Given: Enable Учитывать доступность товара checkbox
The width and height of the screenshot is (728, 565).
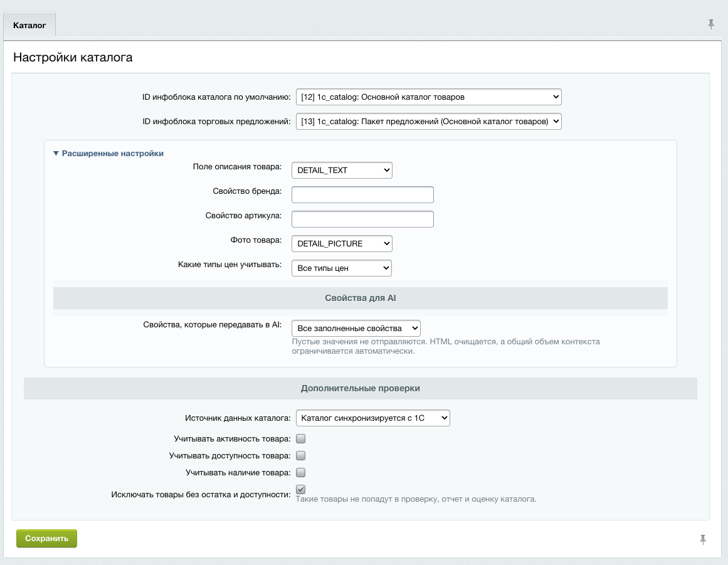Looking at the screenshot, I should [300, 455].
